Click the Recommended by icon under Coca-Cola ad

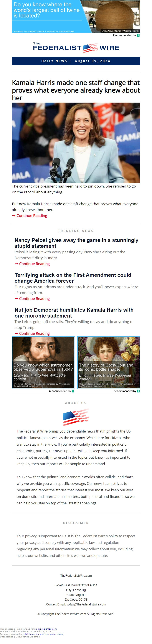(138, 391)
